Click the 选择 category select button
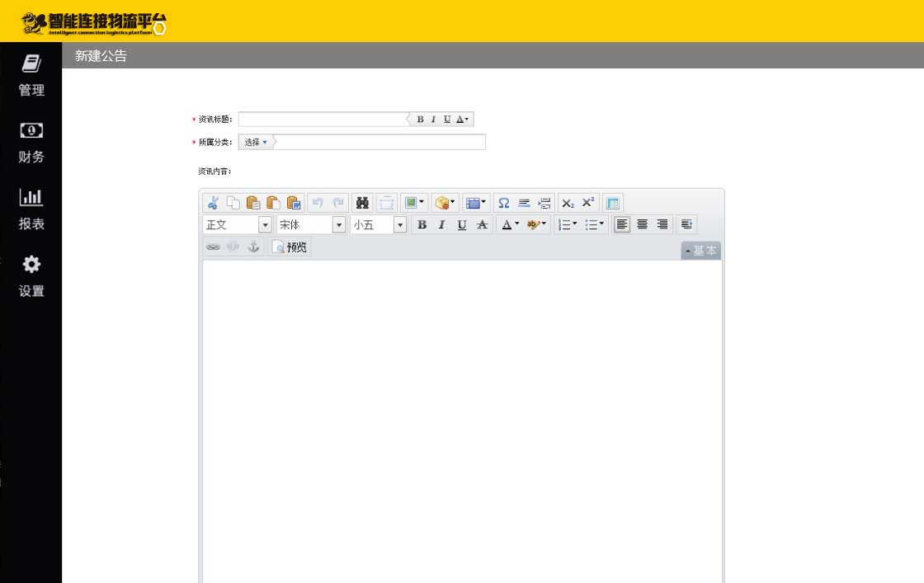Screen dimensions: 924x583 [x=255, y=142]
